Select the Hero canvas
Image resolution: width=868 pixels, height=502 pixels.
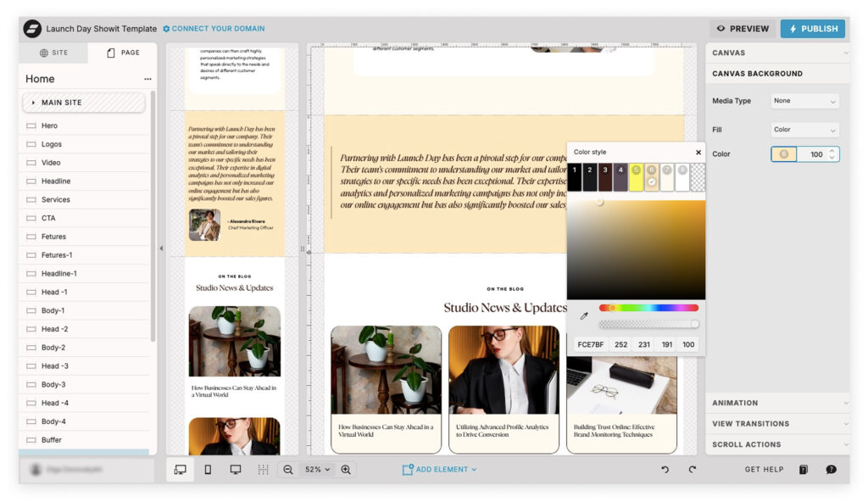86,126
